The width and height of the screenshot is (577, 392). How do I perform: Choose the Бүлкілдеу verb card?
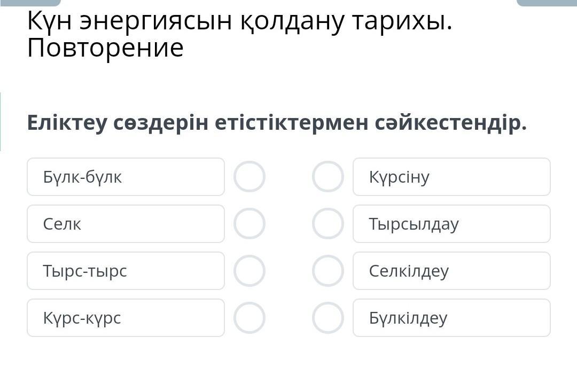(451, 318)
